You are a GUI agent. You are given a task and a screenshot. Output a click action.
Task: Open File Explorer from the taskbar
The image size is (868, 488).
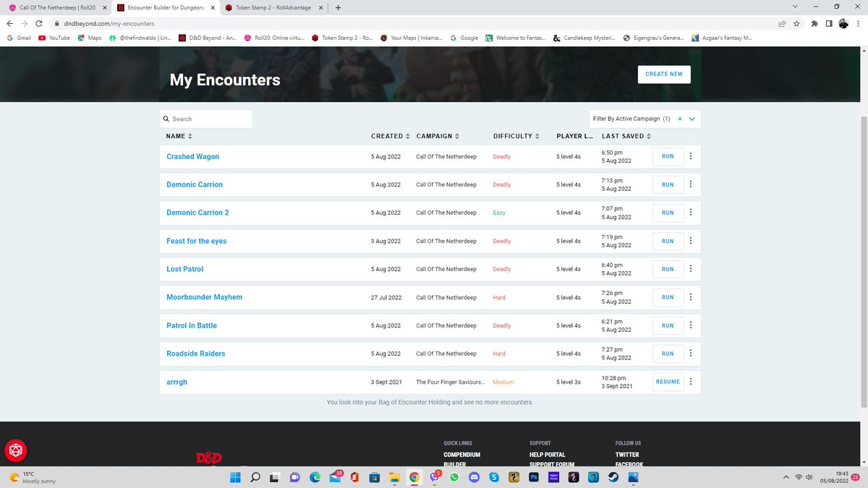393,477
